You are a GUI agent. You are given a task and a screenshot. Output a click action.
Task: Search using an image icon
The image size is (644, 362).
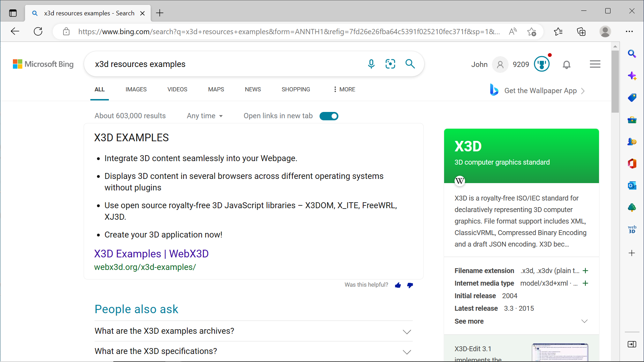pyautogui.click(x=390, y=64)
